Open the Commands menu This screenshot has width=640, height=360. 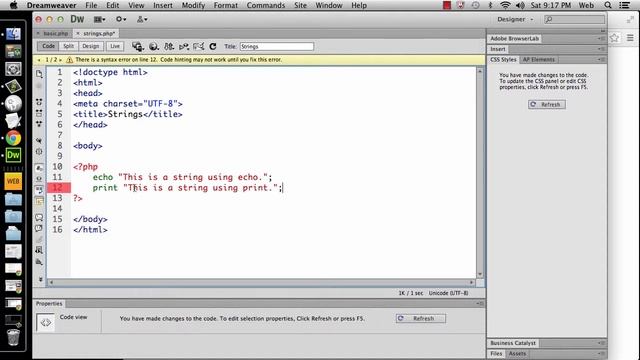point(266,5)
